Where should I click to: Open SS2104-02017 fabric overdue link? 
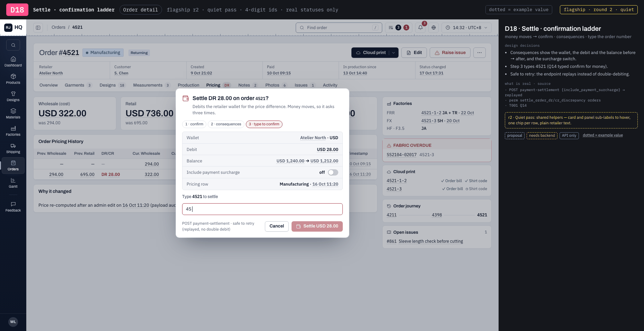402,155
